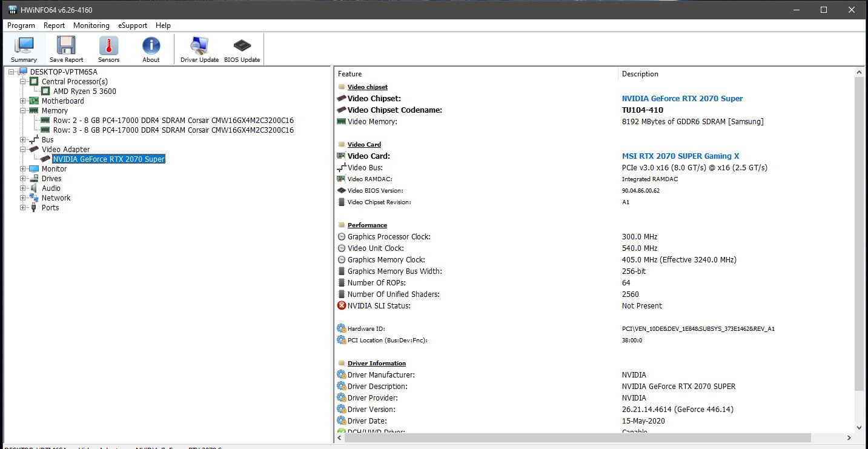Viewport: 868px width, 449px height.
Task: Expand the Network tree node
Action: [x=23, y=198]
